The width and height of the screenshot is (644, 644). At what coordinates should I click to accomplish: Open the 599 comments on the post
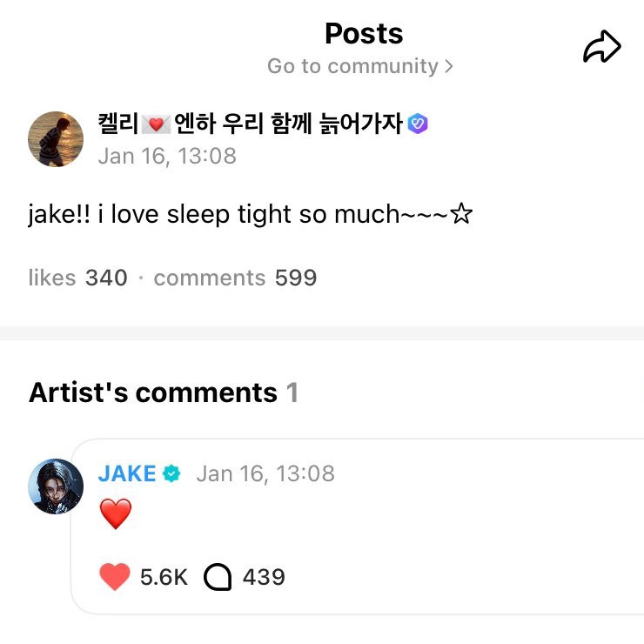point(235,278)
